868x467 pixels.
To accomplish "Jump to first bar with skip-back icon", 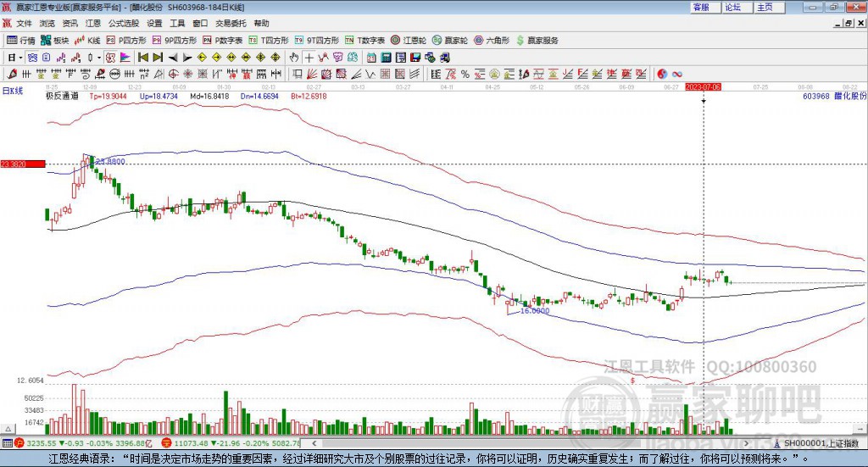I will coord(142,58).
